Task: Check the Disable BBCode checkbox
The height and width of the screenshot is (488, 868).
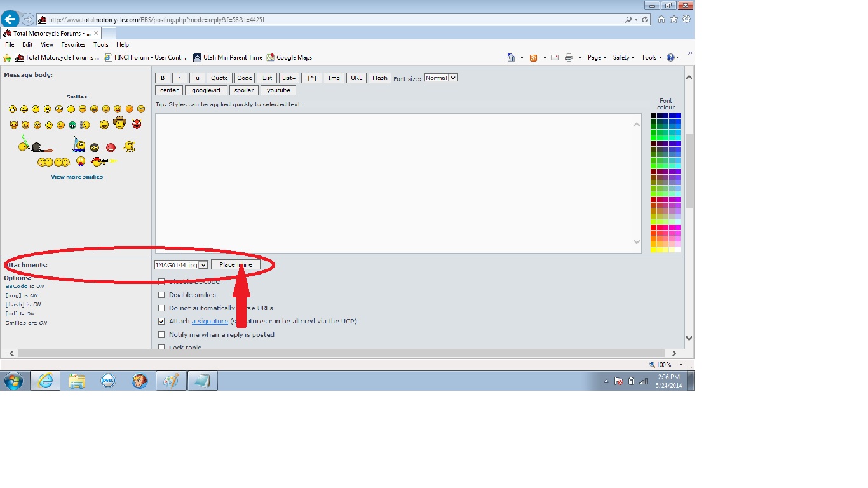Action: [x=161, y=281]
